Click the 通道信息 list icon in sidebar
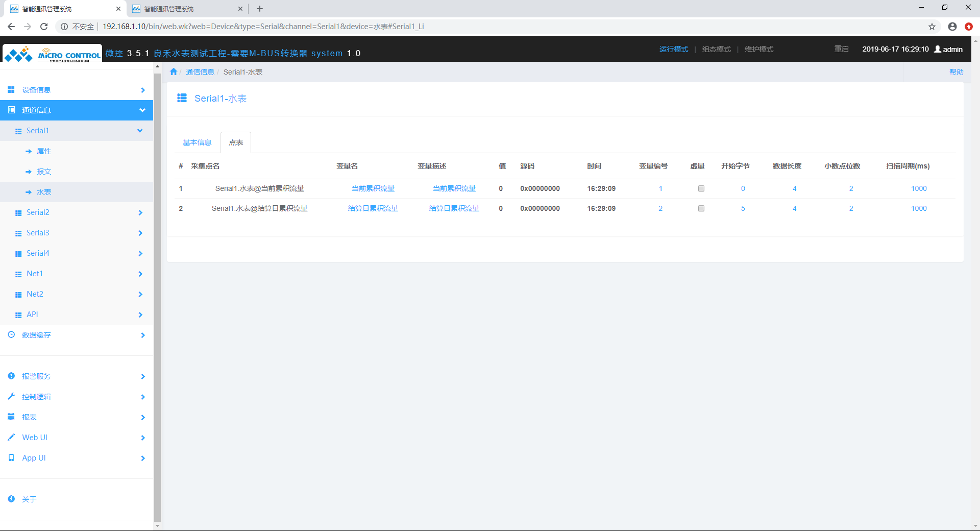 (11, 110)
